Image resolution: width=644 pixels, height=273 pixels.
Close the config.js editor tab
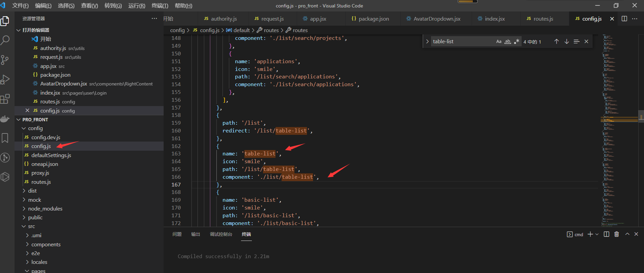click(612, 19)
